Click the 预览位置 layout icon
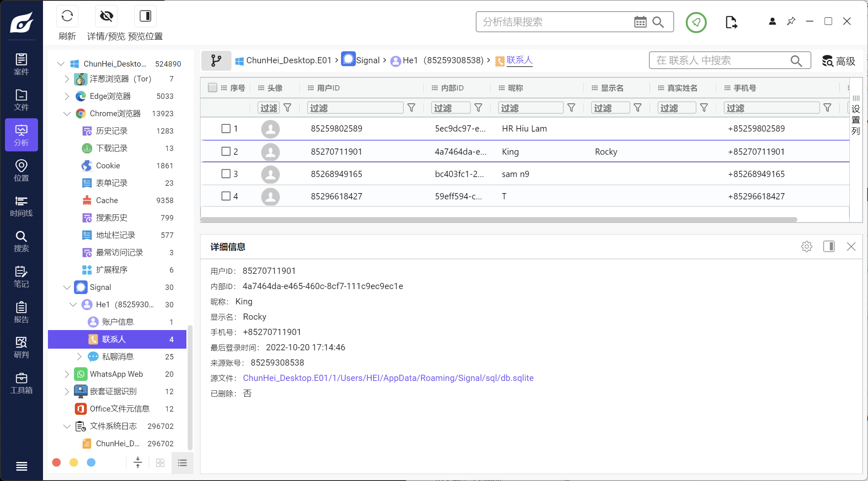This screenshot has width=868, height=481. pyautogui.click(x=145, y=16)
